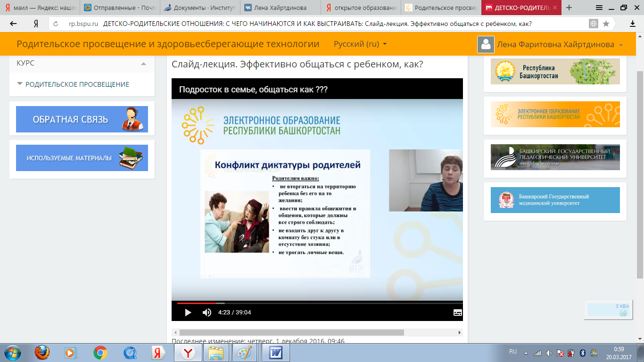This screenshot has width=644, height=362.
Task: Collapse the КУРС block arrow
Action: pos(144,63)
